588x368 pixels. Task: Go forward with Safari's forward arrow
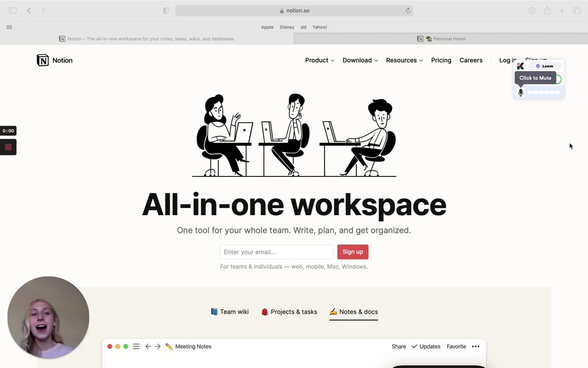coord(43,11)
